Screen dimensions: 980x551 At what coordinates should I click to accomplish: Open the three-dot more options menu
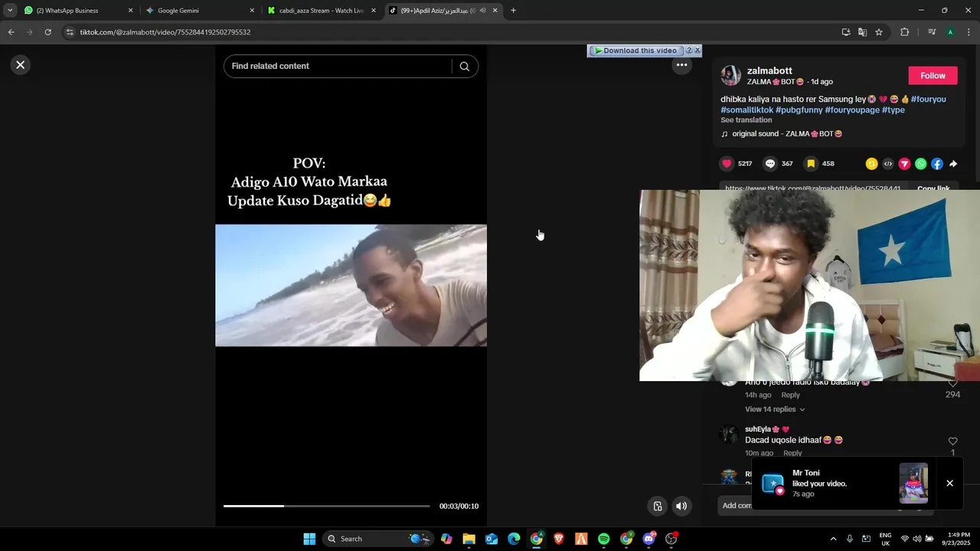tap(681, 65)
